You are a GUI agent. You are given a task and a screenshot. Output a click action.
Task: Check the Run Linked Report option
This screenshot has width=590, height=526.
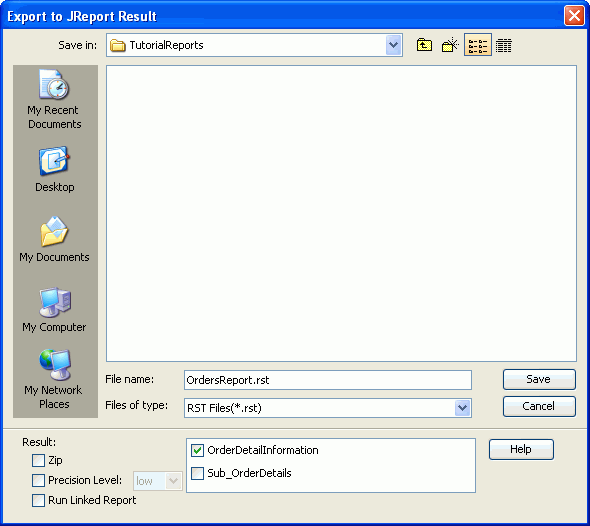point(38,500)
